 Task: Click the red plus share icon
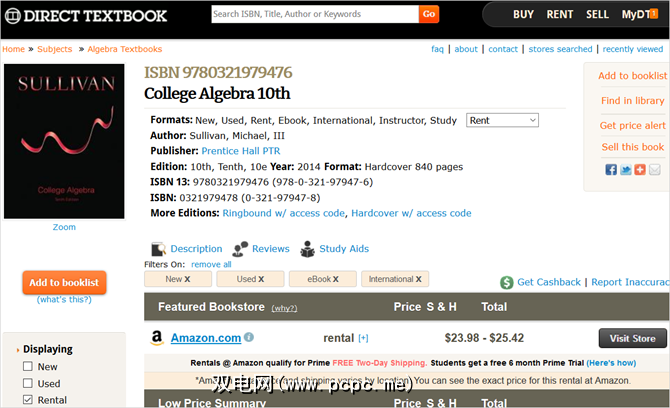tap(640, 170)
